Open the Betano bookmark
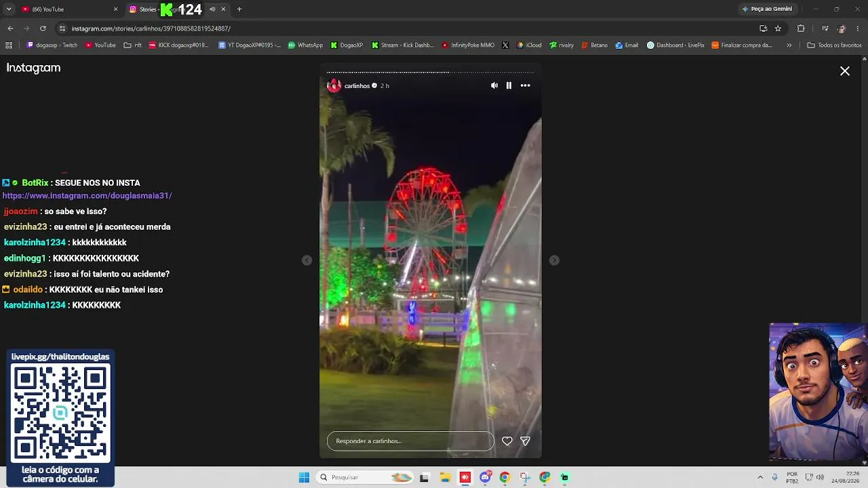 (594, 45)
